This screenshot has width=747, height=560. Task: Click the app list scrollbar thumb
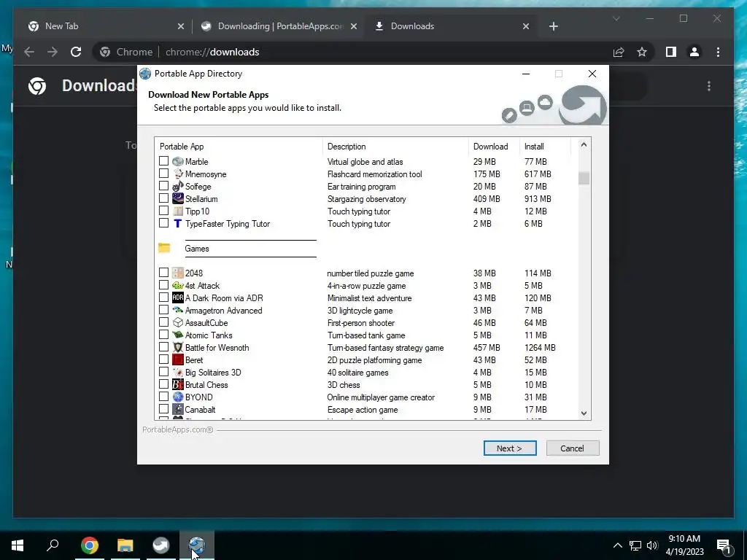coord(584,178)
